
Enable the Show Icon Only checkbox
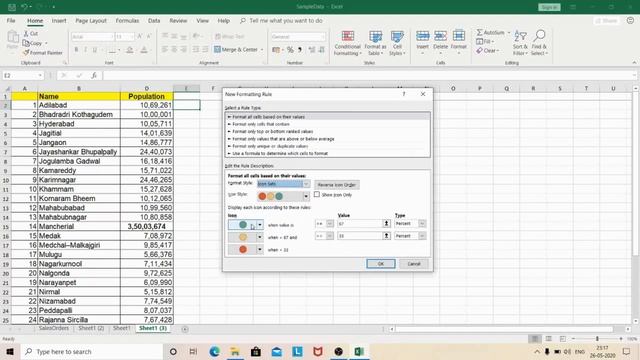pos(317,195)
